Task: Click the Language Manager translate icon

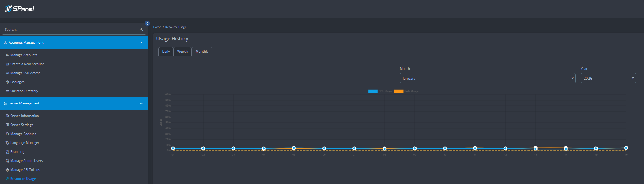Action: pyautogui.click(x=7, y=143)
